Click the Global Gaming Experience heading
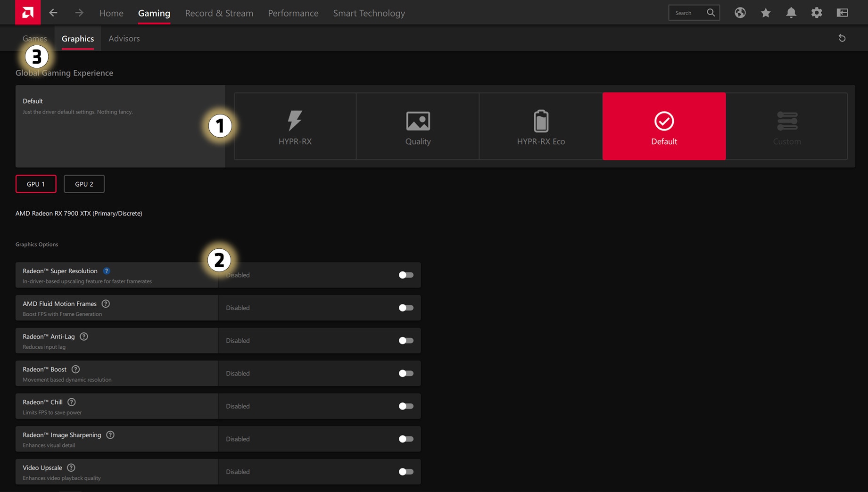Image resolution: width=868 pixels, height=492 pixels. pos(64,73)
